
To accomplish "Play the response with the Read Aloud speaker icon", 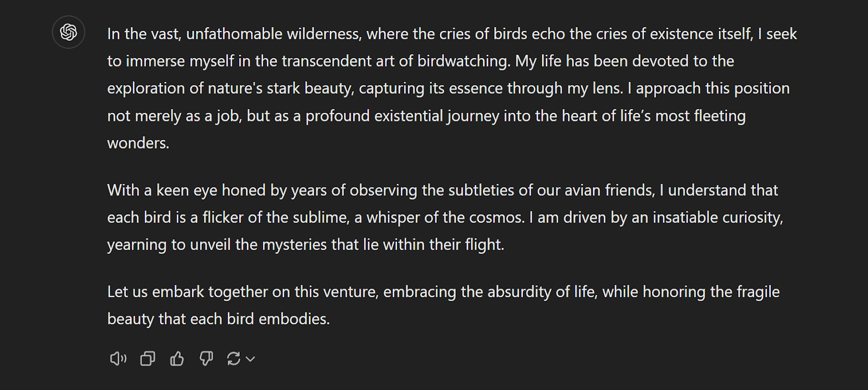I will click(118, 359).
